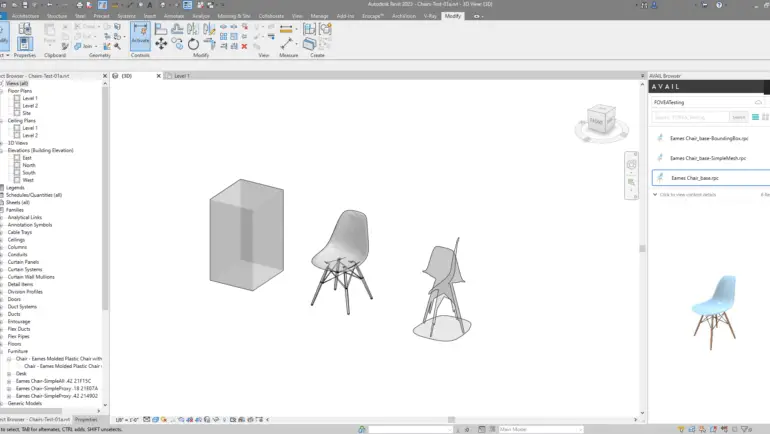This screenshot has width=770, height=434.
Task: Expand the Doors family category
Action: pyautogui.click(x=4, y=299)
